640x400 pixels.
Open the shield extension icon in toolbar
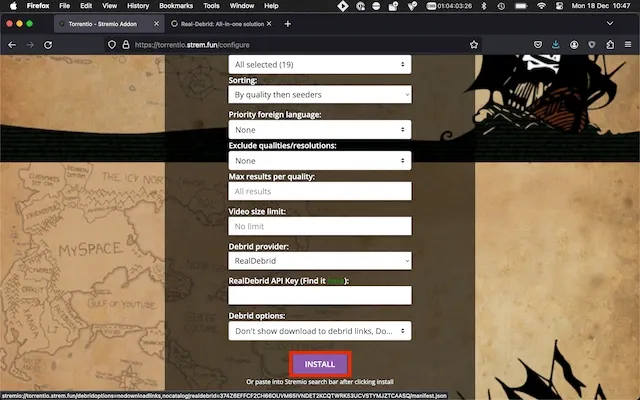(592, 45)
